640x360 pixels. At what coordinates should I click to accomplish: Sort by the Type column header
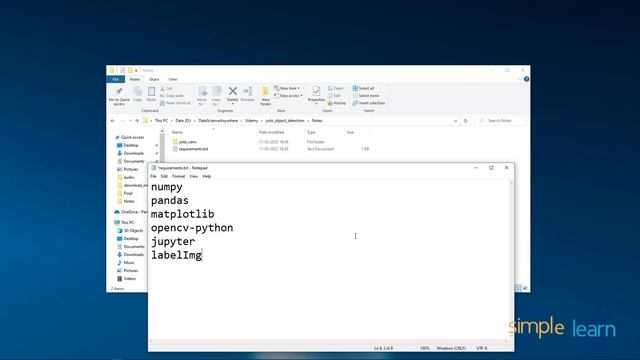tap(311, 132)
